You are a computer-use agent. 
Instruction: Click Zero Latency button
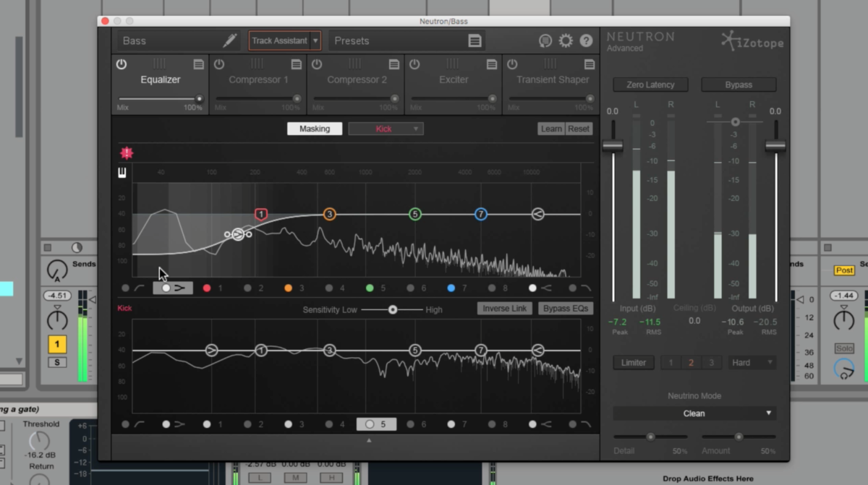(650, 85)
